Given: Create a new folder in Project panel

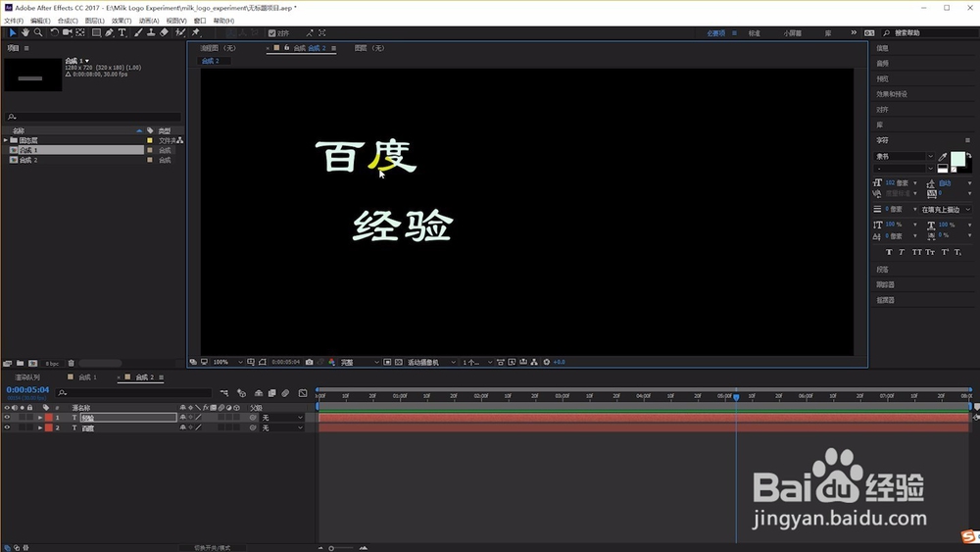Looking at the screenshot, I should [x=20, y=363].
